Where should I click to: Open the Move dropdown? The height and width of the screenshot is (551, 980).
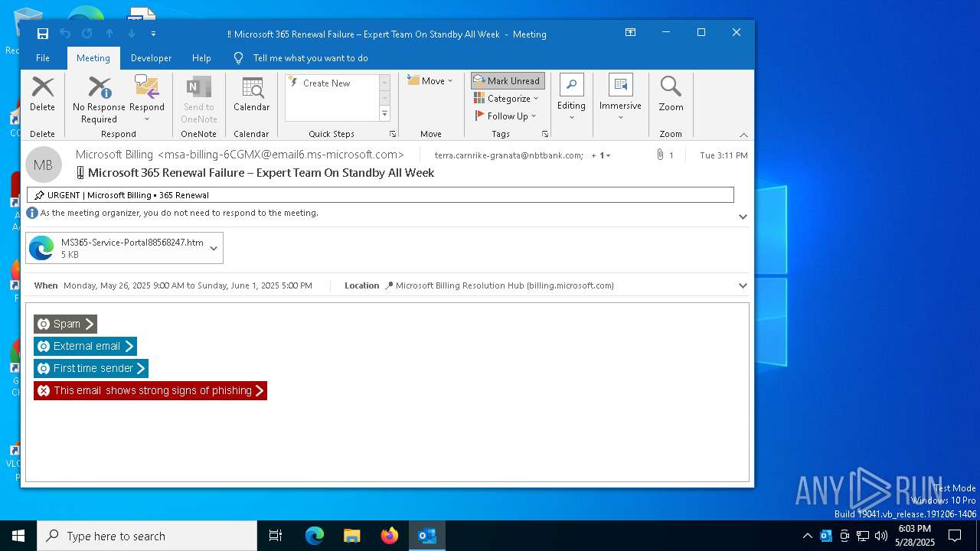[x=430, y=80]
